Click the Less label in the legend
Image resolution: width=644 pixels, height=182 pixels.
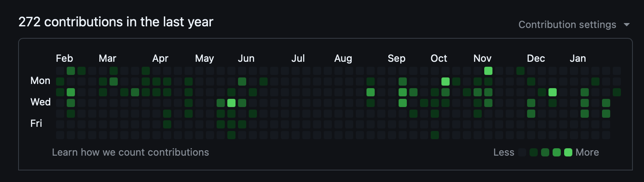point(504,153)
